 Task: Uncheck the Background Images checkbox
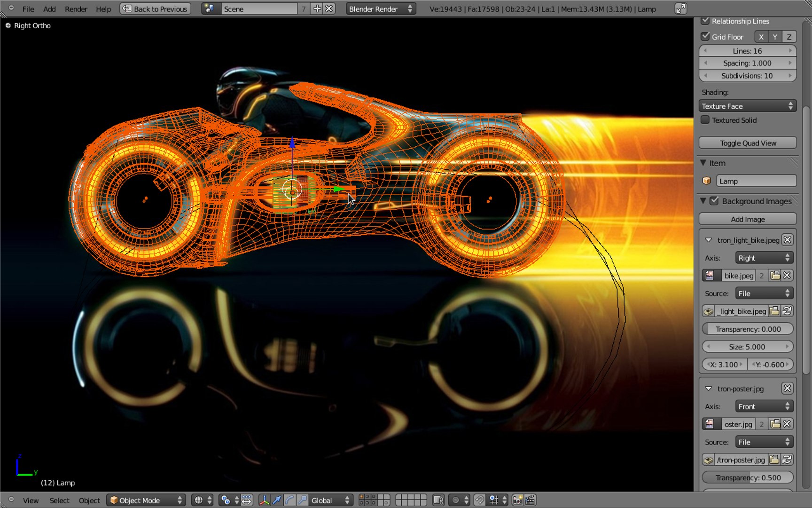714,201
